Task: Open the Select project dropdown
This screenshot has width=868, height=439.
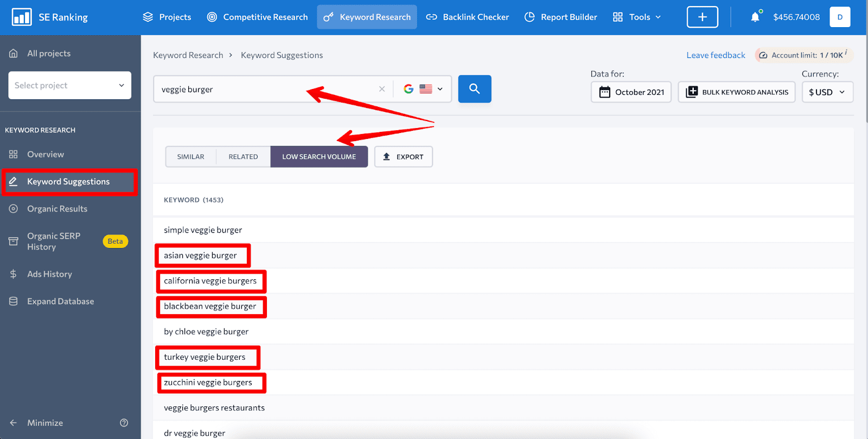Action: click(x=70, y=85)
